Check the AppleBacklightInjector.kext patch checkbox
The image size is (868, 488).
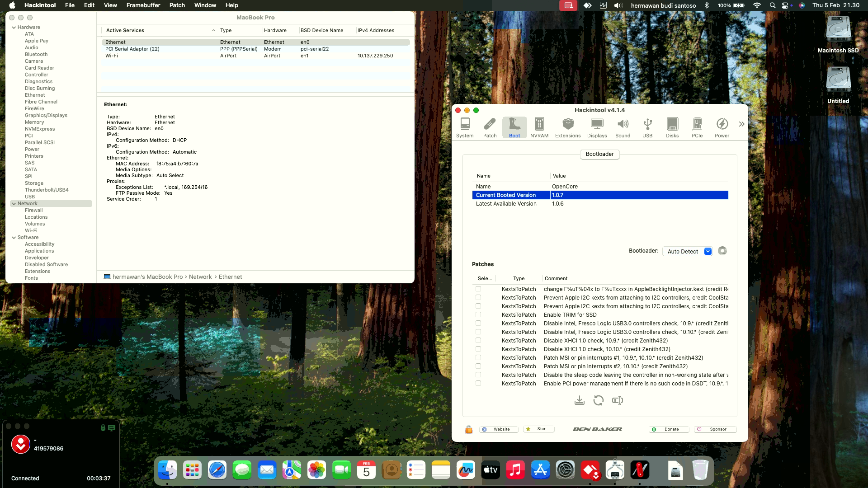pos(478,289)
